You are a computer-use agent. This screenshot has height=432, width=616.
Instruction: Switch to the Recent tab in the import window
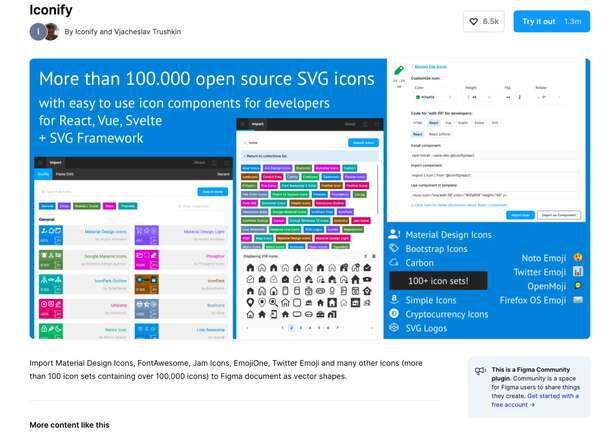(223, 174)
